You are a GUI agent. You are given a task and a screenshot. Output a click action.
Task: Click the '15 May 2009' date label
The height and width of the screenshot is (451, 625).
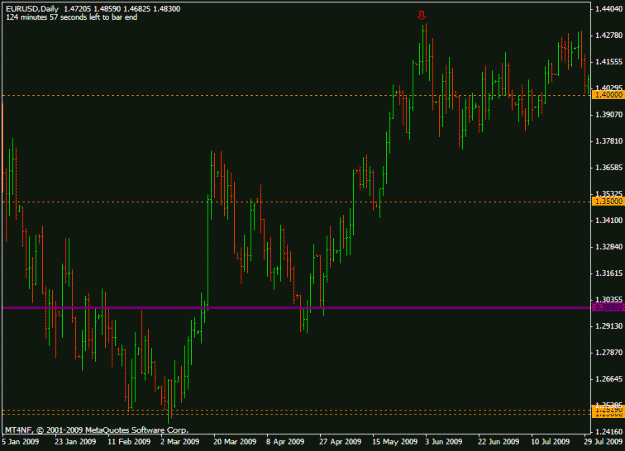(x=395, y=441)
